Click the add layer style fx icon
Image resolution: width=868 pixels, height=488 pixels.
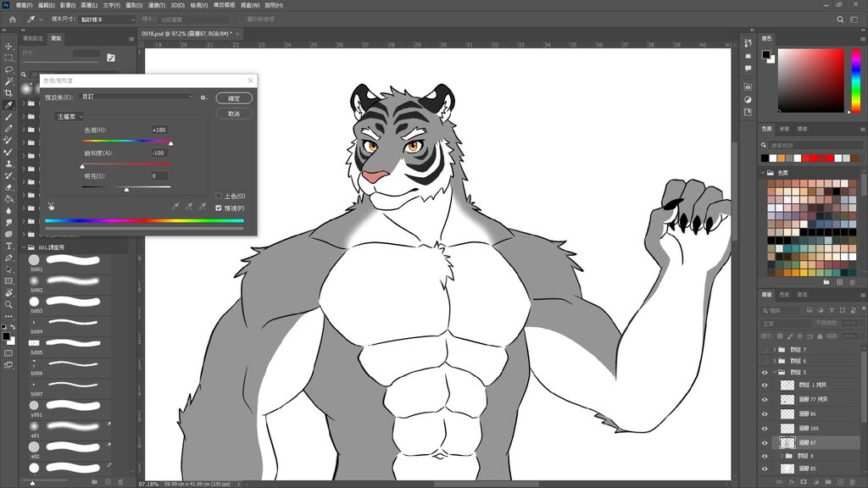(790, 481)
